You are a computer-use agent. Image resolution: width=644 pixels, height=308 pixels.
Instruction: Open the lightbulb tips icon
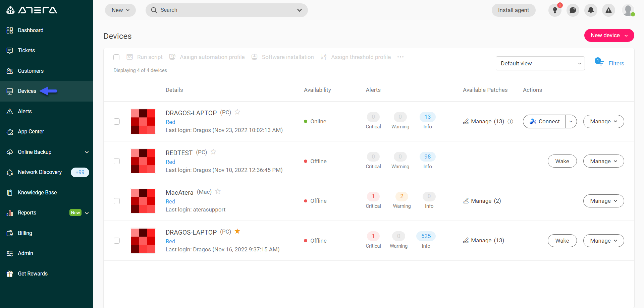tap(555, 10)
